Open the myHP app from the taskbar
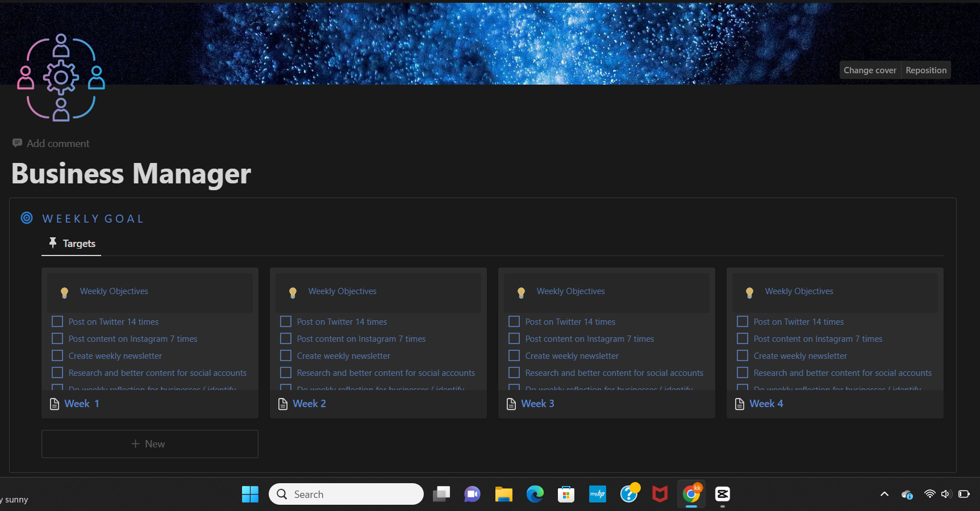 coord(597,494)
